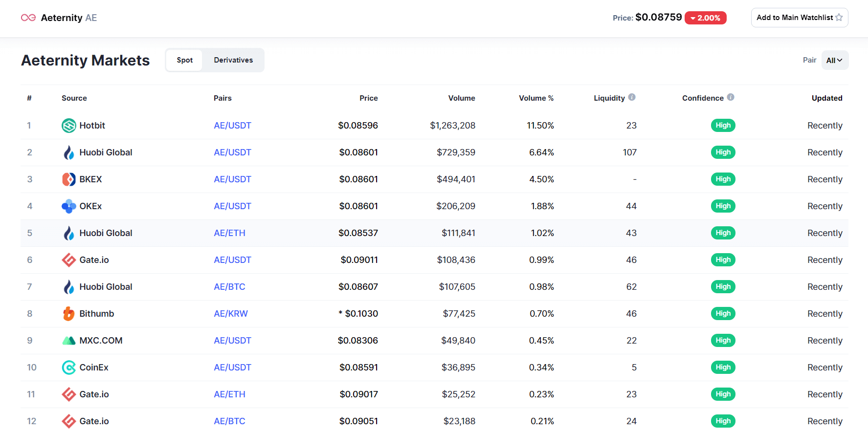Click the Hotbit source name
This screenshot has height=433, width=868.
click(92, 126)
